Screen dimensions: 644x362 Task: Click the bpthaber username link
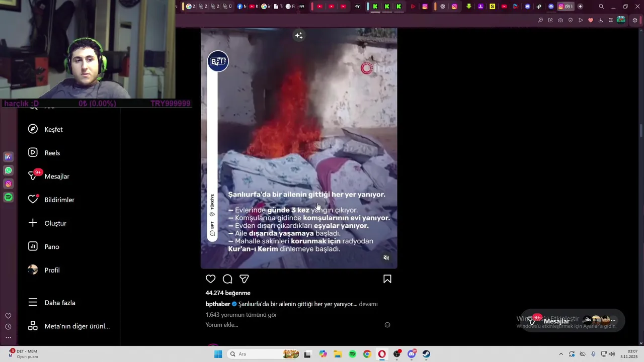tap(218, 304)
